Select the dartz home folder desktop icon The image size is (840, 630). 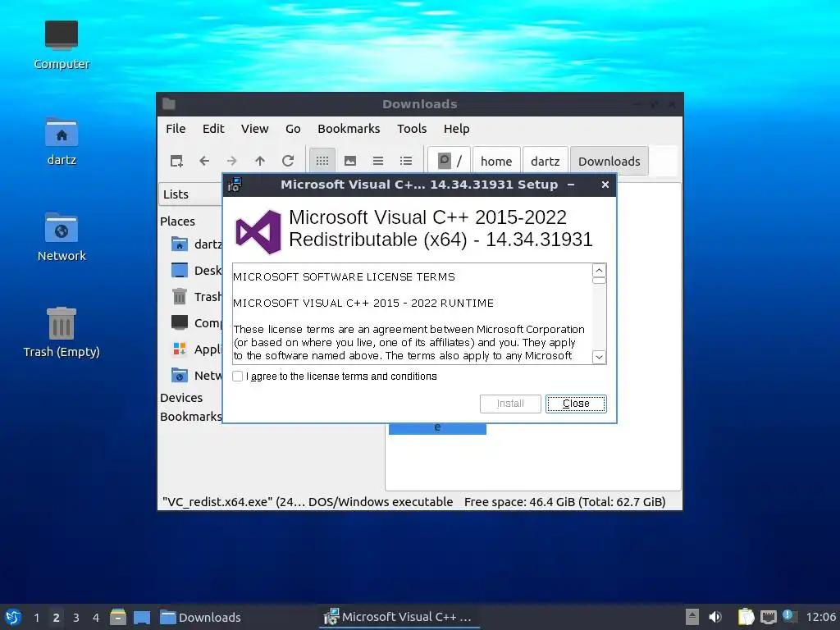pos(62,141)
